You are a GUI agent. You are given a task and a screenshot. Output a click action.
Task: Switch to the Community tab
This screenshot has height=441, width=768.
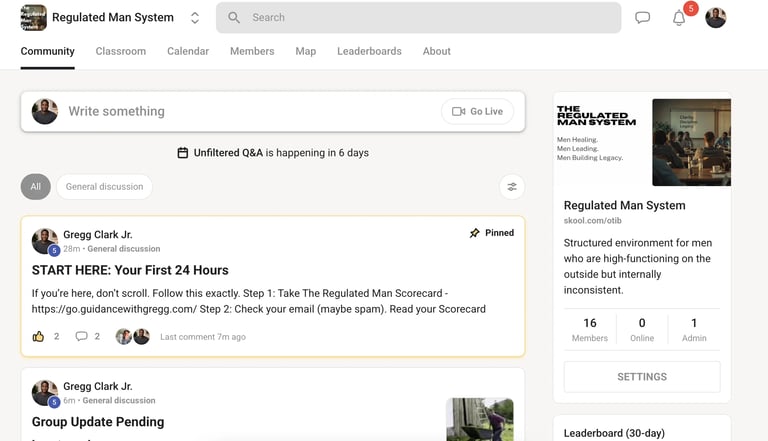[48, 51]
